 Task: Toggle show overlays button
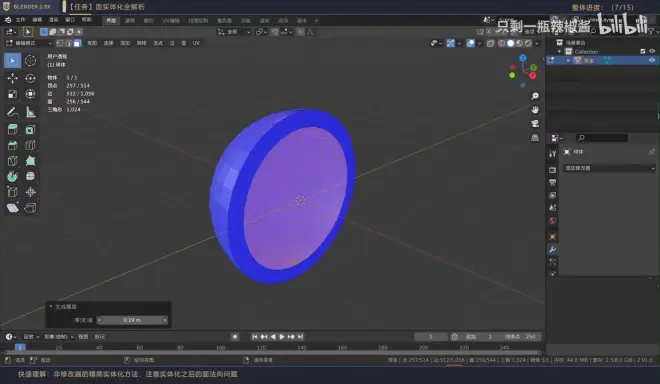[x=471, y=43]
